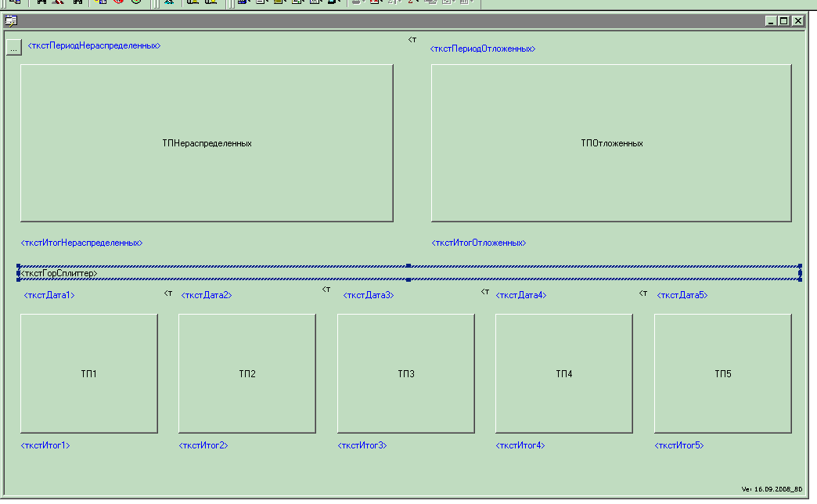The image size is (817, 504).
Task: Click the form window system menu icon
Action: pos(11,21)
